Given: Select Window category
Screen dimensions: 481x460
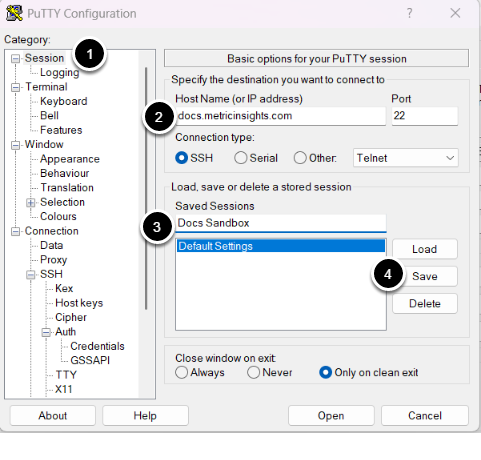Looking at the screenshot, I should click(44, 144).
